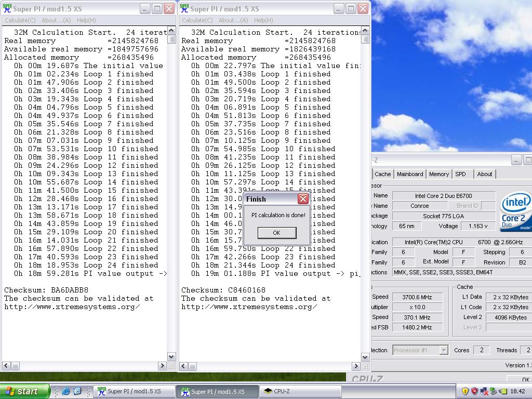
Task: Click the Intel Core 2 Duo logo
Action: pos(516,211)
